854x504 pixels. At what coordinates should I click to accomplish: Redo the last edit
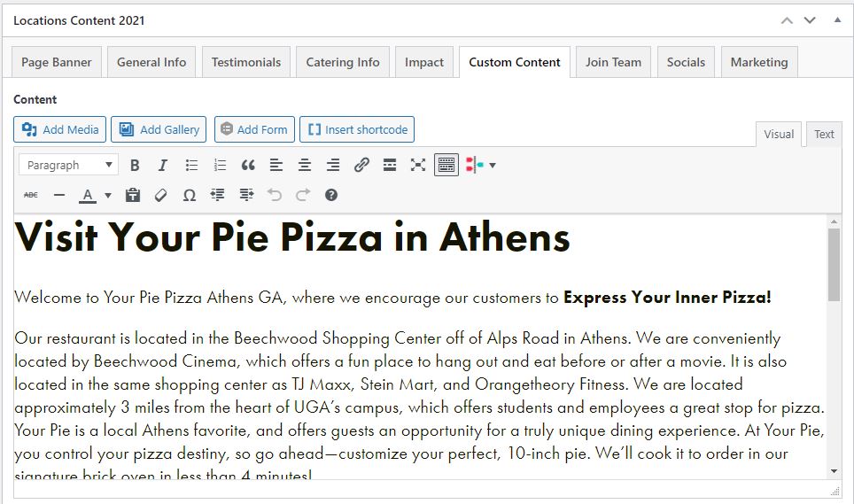(x=303, y=195)
